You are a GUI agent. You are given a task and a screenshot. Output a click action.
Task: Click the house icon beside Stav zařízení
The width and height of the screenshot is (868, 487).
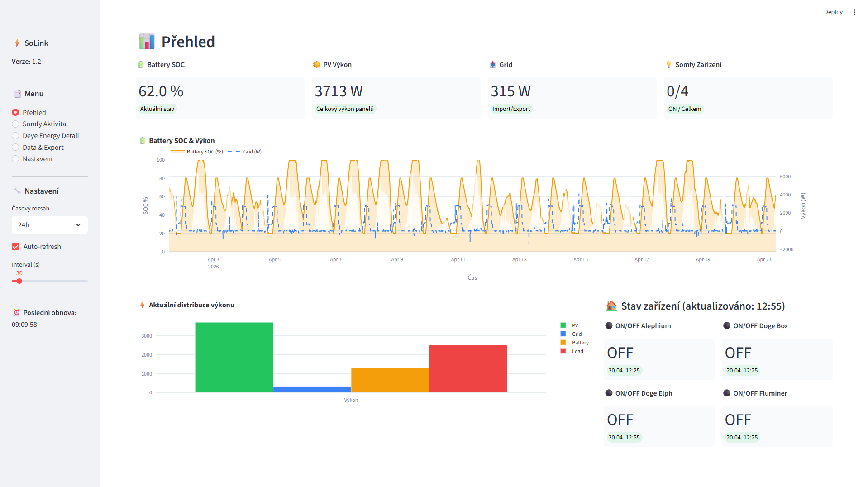(611, 306)
